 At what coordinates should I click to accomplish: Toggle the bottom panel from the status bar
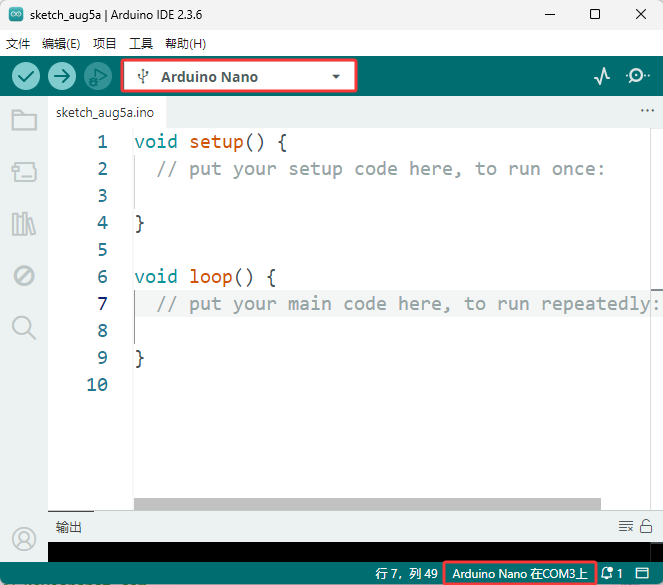(x=642, y=574)
